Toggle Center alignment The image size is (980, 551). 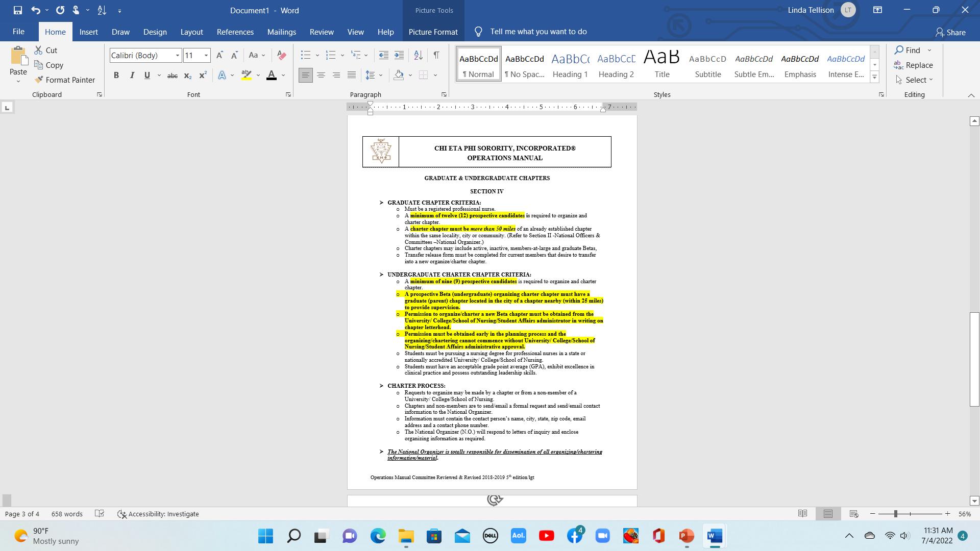pos(321,76)
